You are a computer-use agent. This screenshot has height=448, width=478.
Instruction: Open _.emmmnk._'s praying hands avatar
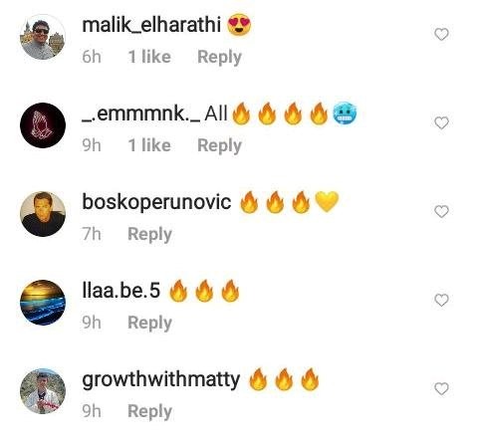coord(43,125)
